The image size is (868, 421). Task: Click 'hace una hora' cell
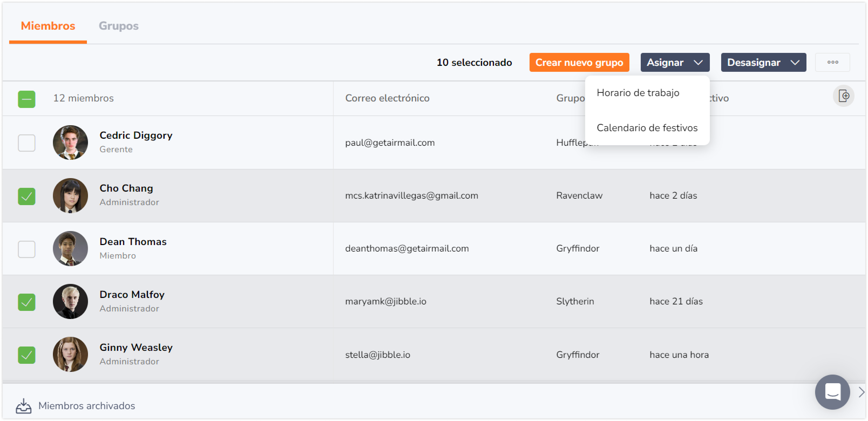pyautogui.click(x=679, y=355)
